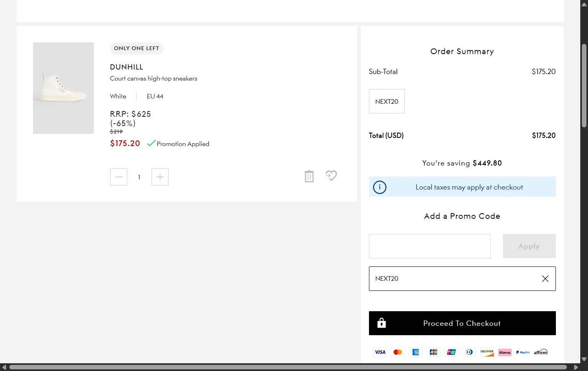Click the Mastercard payment icon
The width and height of the screenshot is (588, 371).
tap(398, 352)
